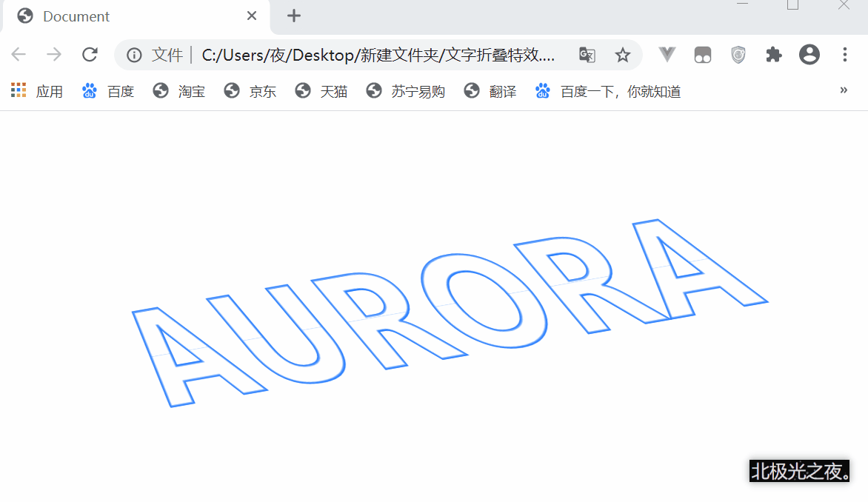Close the Document tab
The height and width of the screenshot is (502, 868).
click(x=252, y=16)
